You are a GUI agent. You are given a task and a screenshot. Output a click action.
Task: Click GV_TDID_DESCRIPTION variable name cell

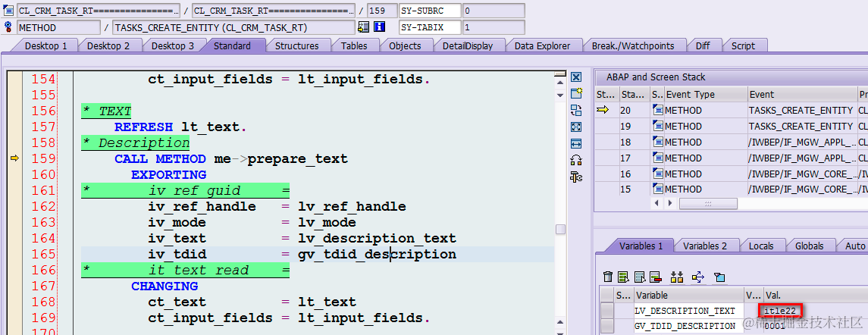pos(688,326)
